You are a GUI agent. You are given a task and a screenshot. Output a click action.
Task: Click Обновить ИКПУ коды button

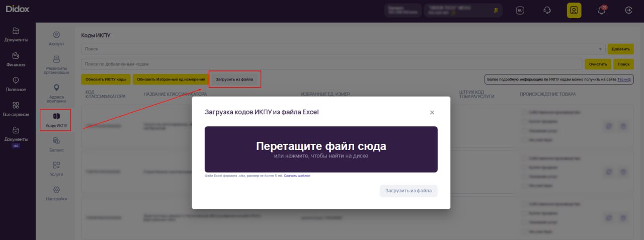coord(106,79)
